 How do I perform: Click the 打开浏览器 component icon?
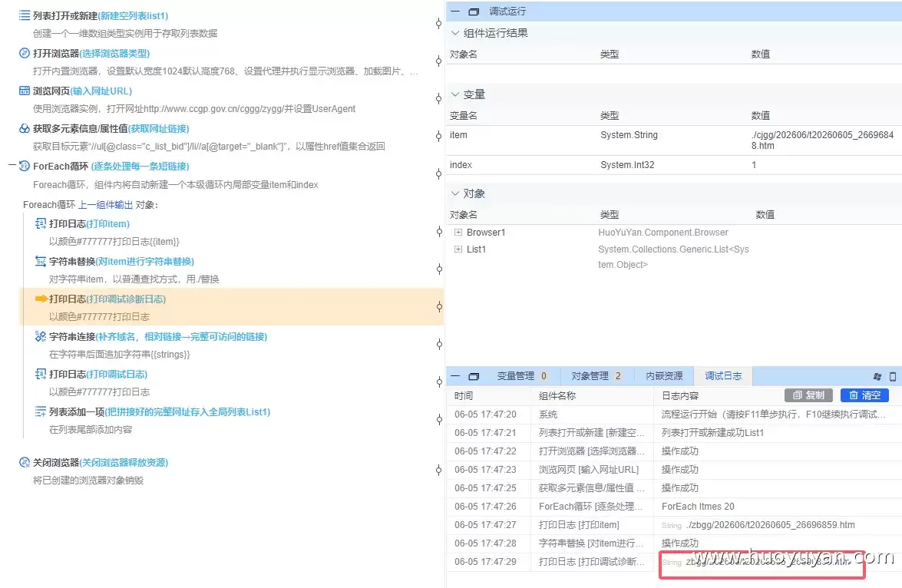pos(24,53)
